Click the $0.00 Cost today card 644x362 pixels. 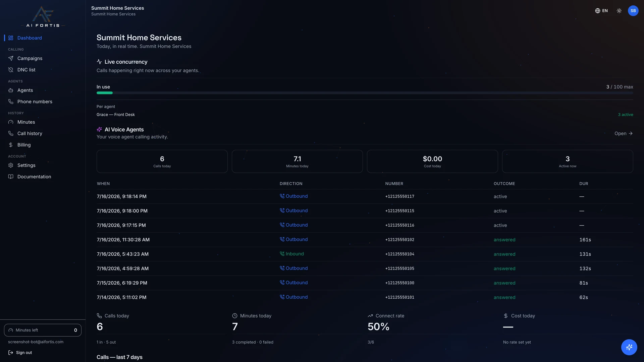pos(432,161)
